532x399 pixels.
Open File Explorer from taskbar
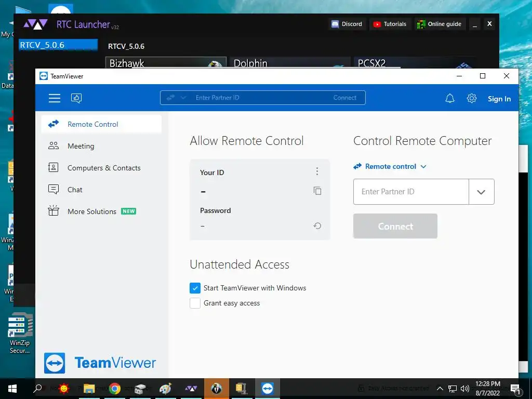89,389
